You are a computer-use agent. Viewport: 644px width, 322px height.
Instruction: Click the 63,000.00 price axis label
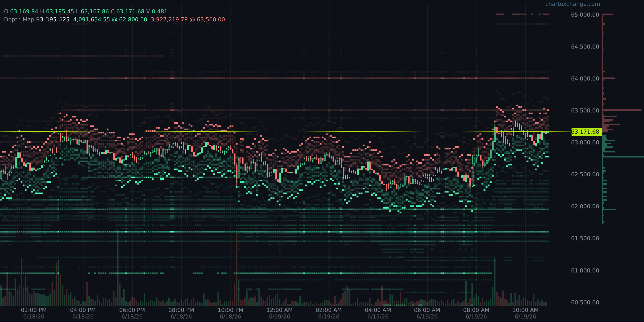point(585,142)
